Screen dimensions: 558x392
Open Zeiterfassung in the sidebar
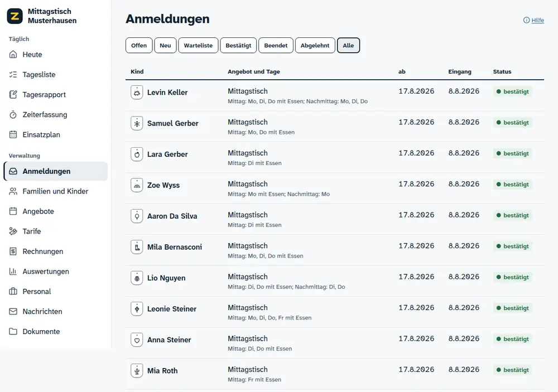pyautogui.click(x=55, y=114)
